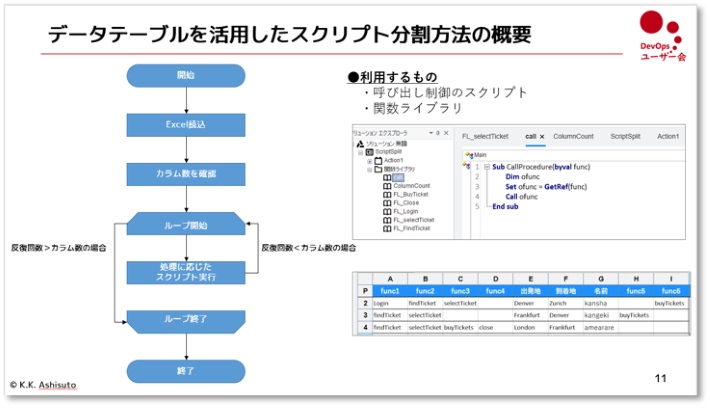This screenshot has height=408, width=710.
Task: Click the func1 column header cell
Action: (390, 290)
